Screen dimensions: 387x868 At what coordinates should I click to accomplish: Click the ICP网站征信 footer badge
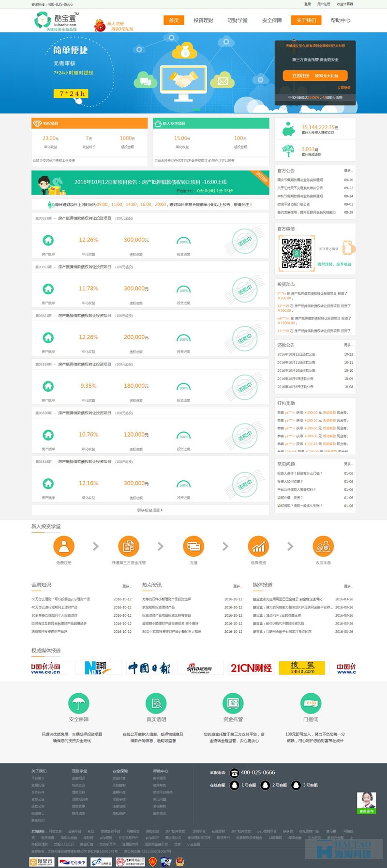131,862
